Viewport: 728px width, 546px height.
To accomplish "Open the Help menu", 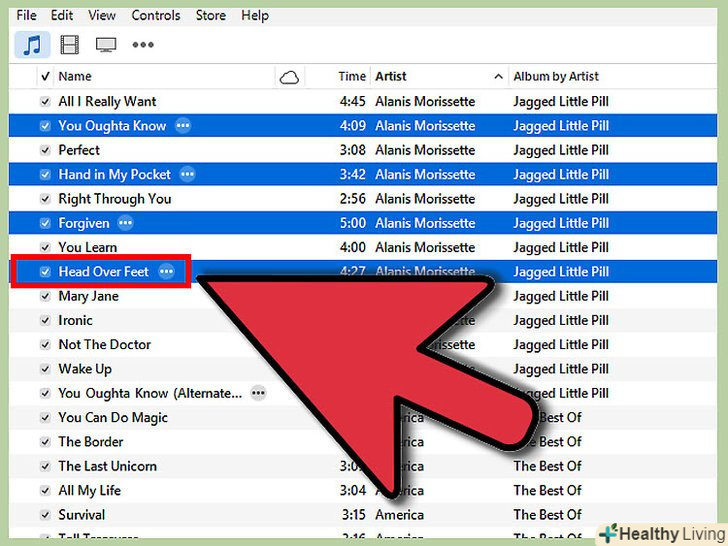I will [x=255, y=15].
